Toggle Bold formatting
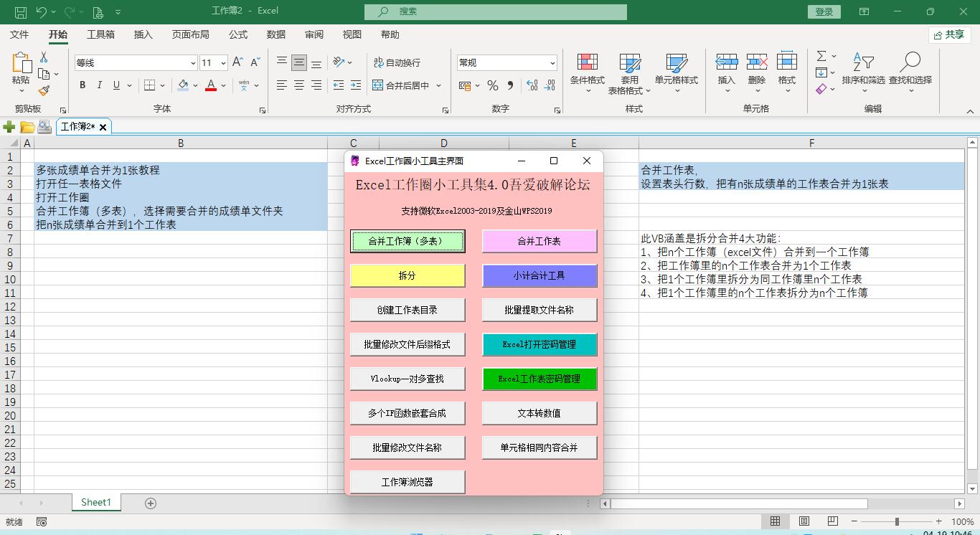The width and height of the screenshot is (980, 535). [83, 85]
